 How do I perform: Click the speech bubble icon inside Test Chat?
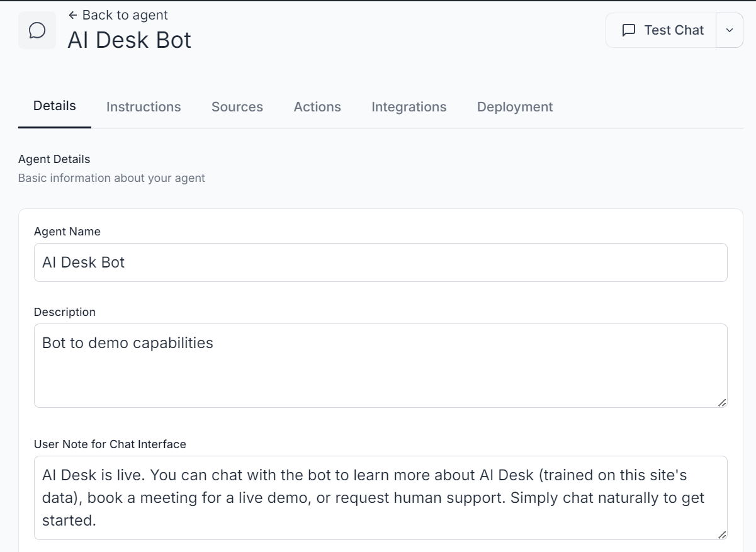coord(628,30)
